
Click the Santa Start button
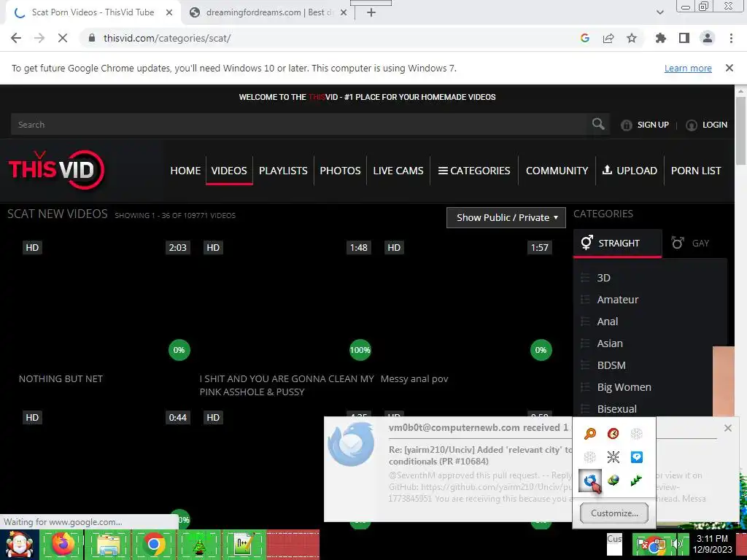click(x=19, y=544)
